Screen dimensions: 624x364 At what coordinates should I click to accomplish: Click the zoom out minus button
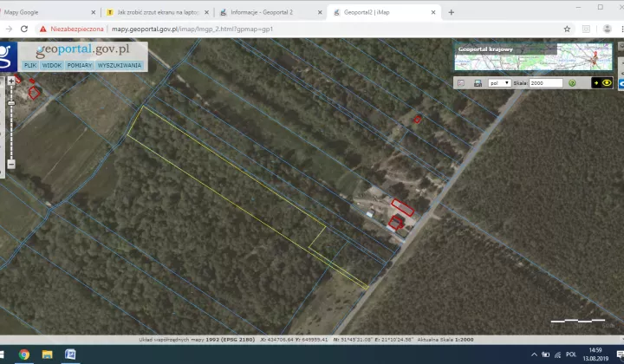point(10,164)
